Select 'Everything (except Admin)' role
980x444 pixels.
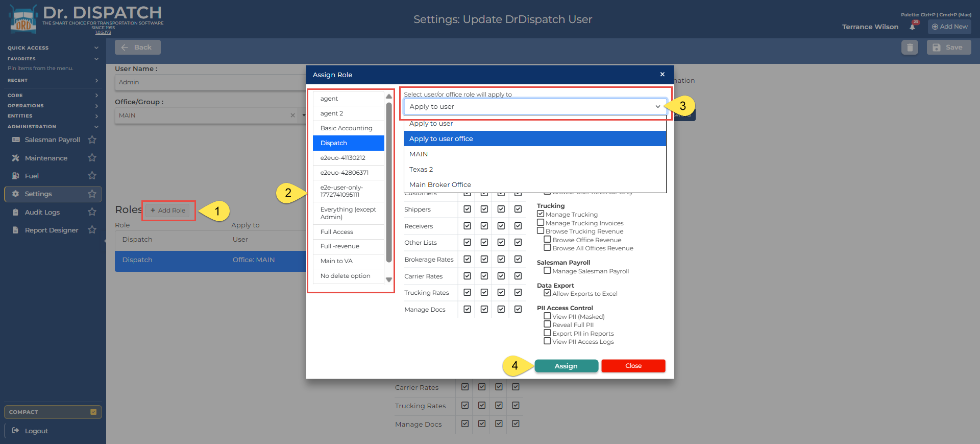pyautogui.click(x=349, y=213)
